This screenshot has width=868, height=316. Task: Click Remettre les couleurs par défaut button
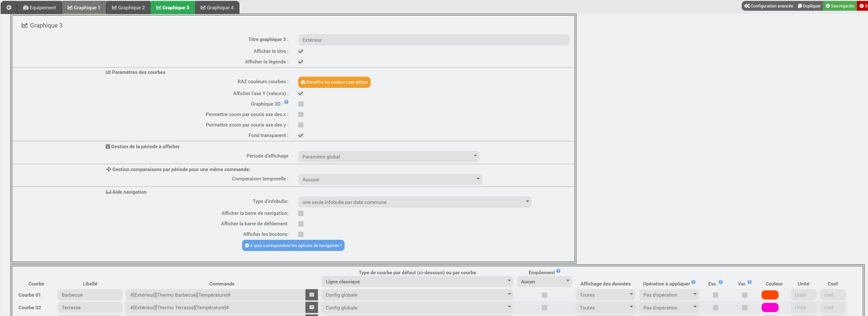pos(334,82)
